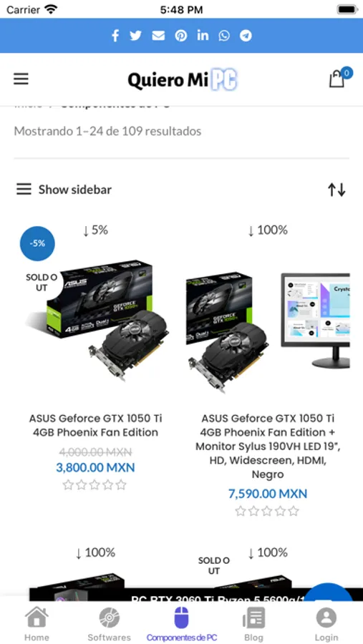Tap the Pinterest share icon

coord(181,36)
